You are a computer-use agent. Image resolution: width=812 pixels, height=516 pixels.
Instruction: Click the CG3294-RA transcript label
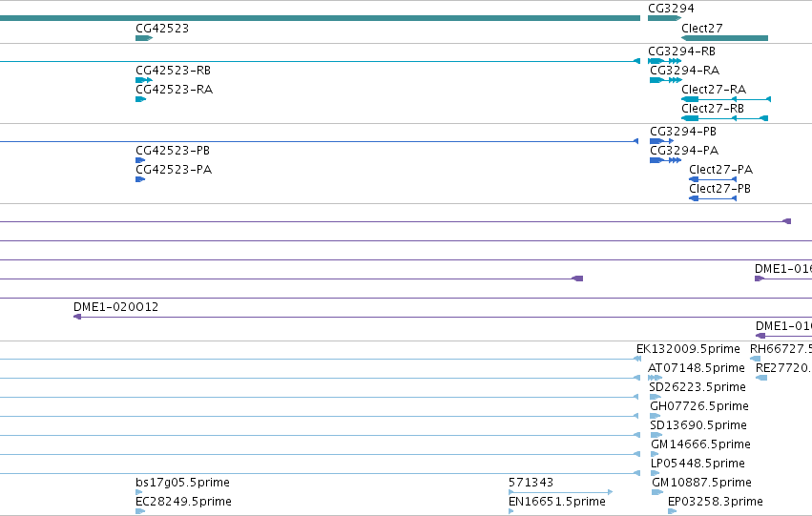click(x=684, y=71)
